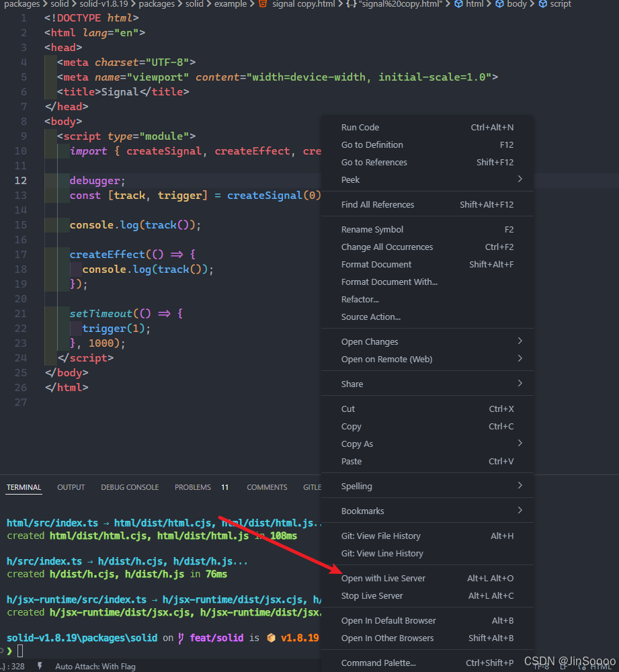Click 'createSignal(0)' call on line 13
Screen dimensions: 619x672
coord(274,196)
